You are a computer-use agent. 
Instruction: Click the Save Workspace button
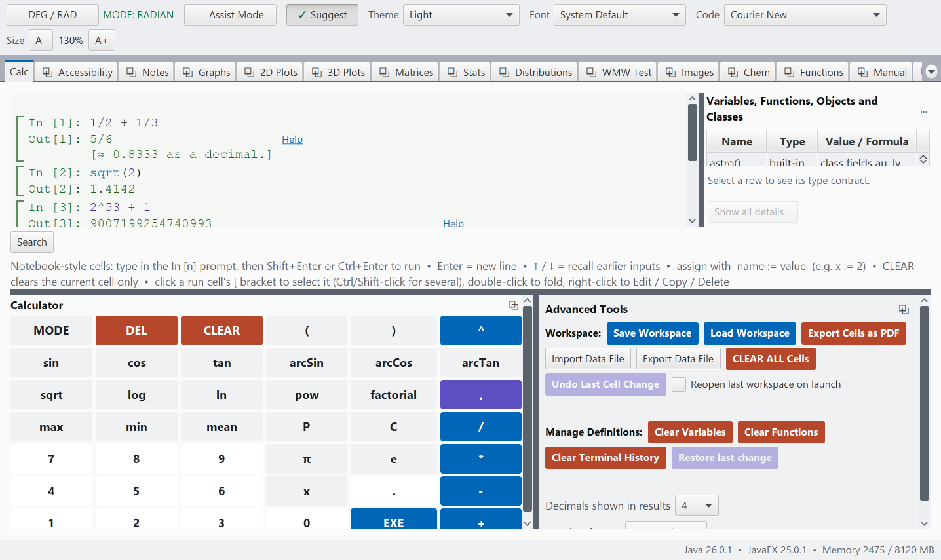point(652,333)
